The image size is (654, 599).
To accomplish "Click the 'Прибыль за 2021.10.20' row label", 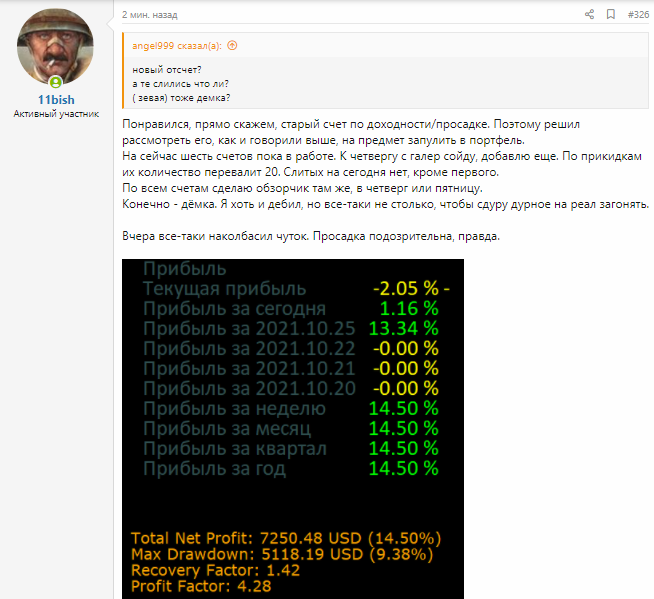I will pyautogui.click(x=249, y=389).
